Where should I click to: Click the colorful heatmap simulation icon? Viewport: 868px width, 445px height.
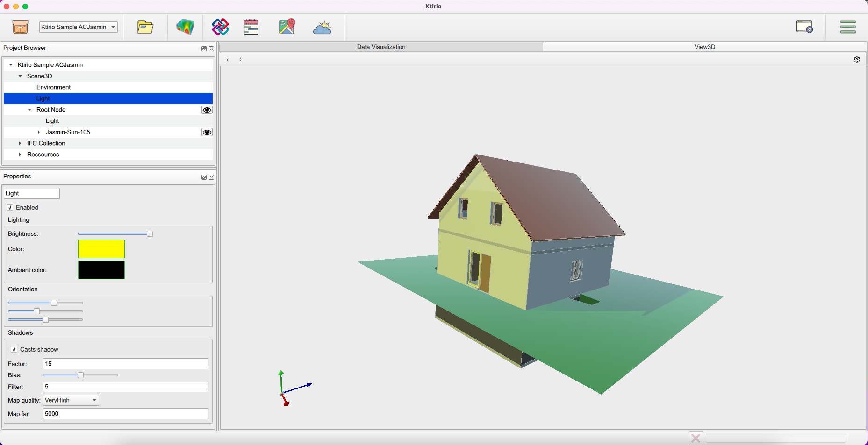[185, 27]
